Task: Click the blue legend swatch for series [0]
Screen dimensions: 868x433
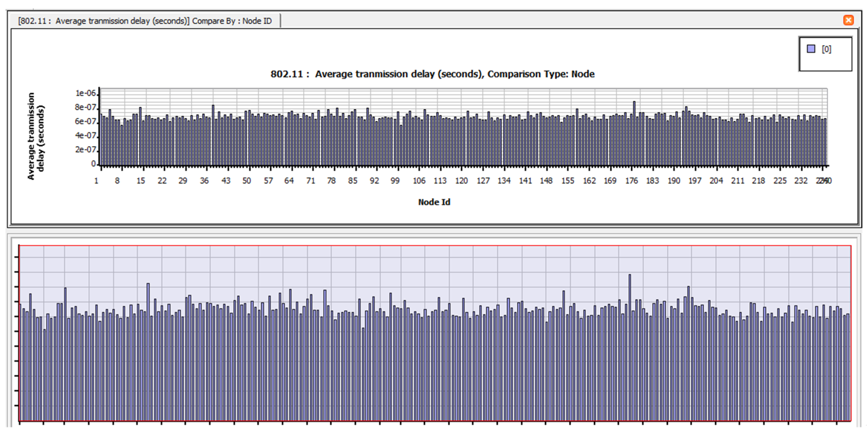Action: [811, 49]
